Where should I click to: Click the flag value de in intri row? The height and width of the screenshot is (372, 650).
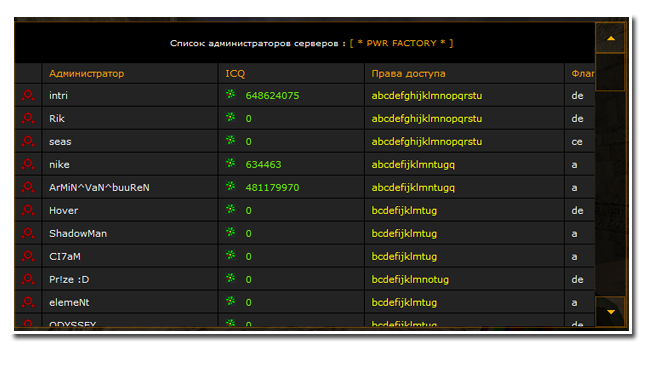[577, 95]
